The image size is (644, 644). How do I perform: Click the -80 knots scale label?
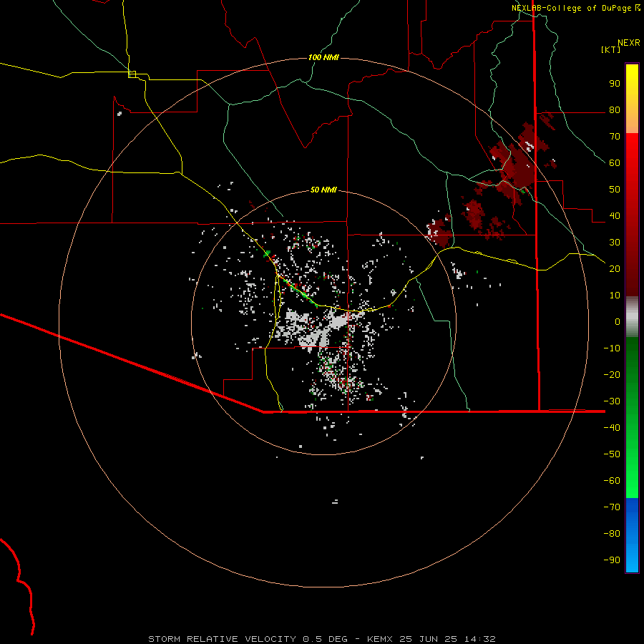click(612, 534)
